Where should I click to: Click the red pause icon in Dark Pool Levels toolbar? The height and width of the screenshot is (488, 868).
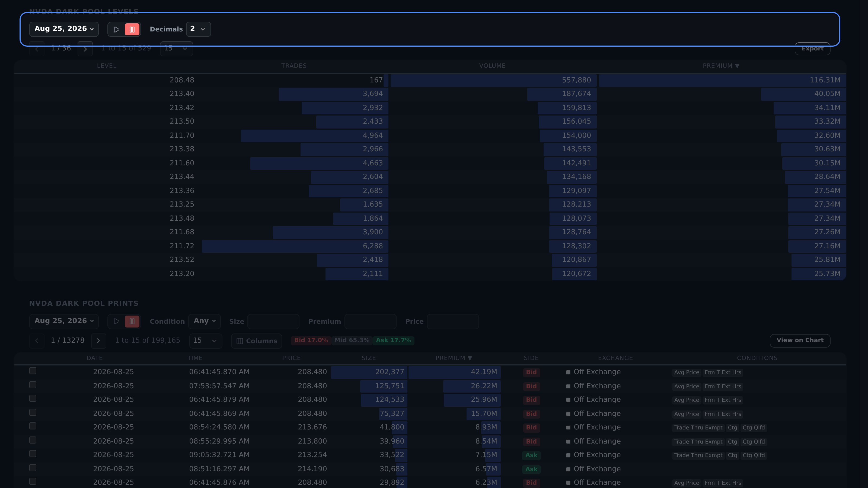click(x=132, y=29)
